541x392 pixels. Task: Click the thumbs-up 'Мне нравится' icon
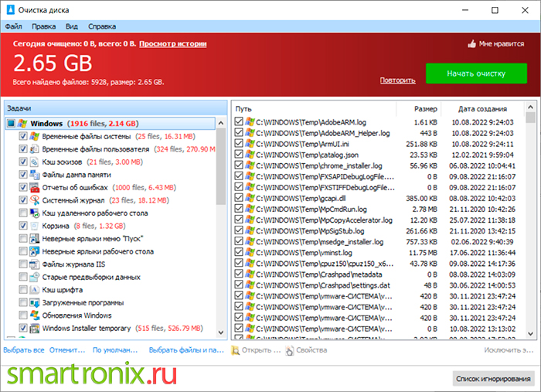tap(471, 44)
